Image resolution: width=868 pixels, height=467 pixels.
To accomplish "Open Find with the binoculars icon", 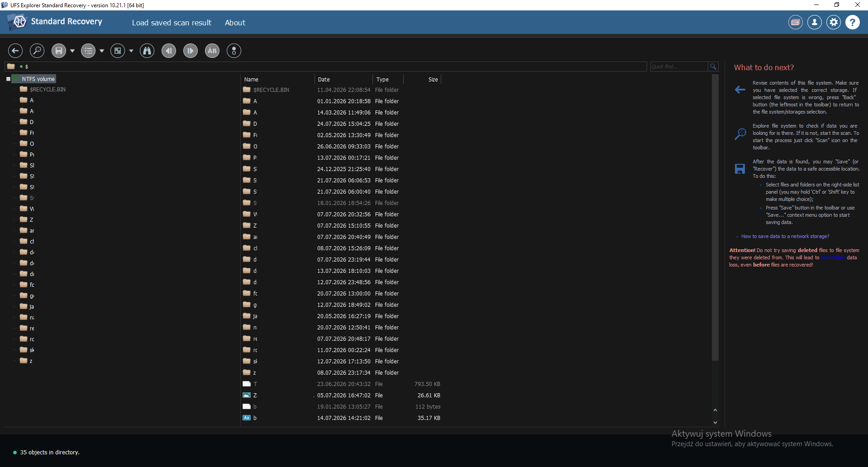I will [x=147, y=51].
